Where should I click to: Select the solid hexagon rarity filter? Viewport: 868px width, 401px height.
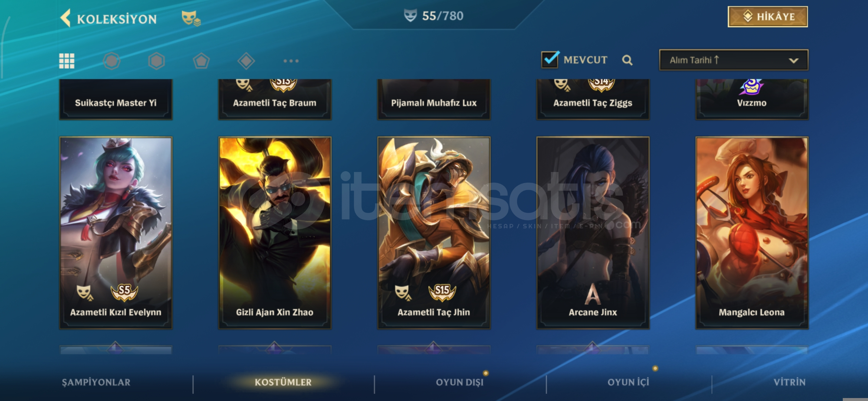coord(157,61)
